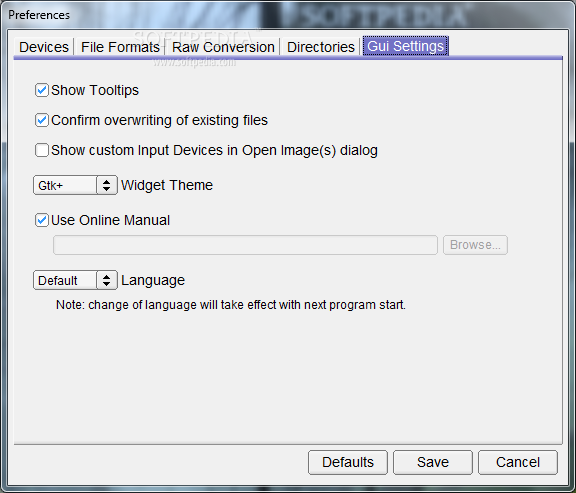Click the Preferences window title bar
Viewport: 576px width, 493px height.
click(288, 15)
